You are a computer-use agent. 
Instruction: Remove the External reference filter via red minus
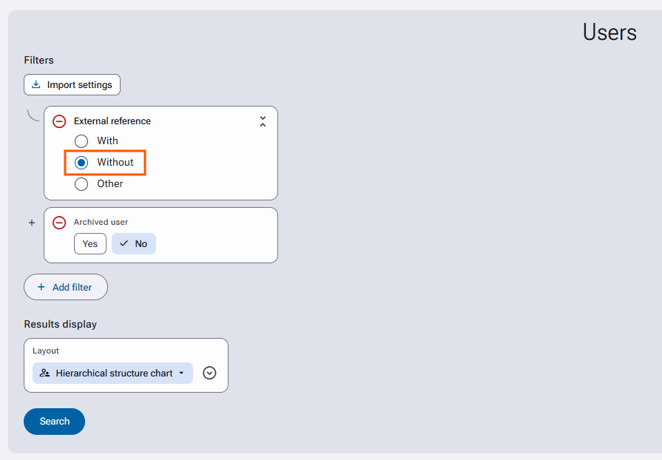tap(59, 122)
